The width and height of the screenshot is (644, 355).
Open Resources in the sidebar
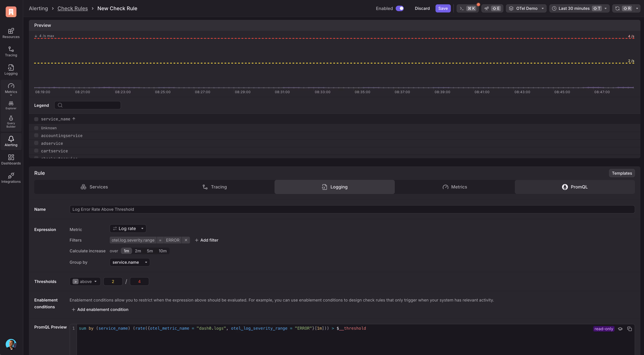[x=11, y=33]
